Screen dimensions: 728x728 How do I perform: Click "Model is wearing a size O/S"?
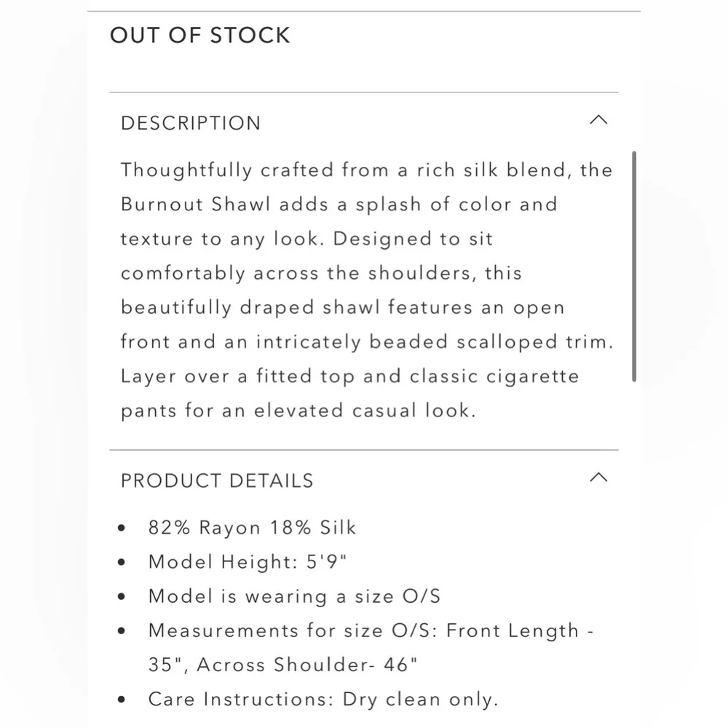[294, 597]
